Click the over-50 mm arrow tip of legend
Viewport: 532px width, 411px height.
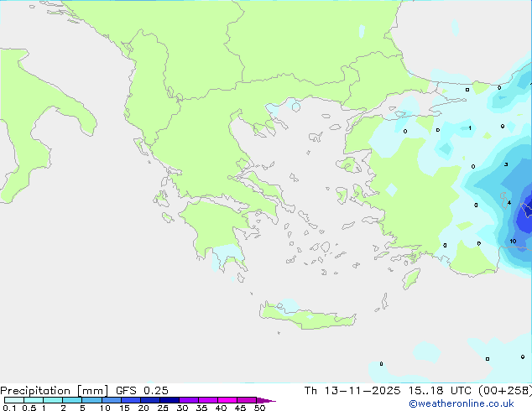tap(266, 400)
